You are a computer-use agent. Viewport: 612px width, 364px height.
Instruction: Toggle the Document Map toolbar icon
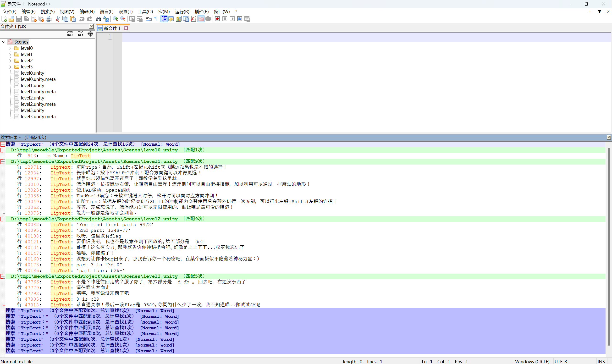[179, 19]
